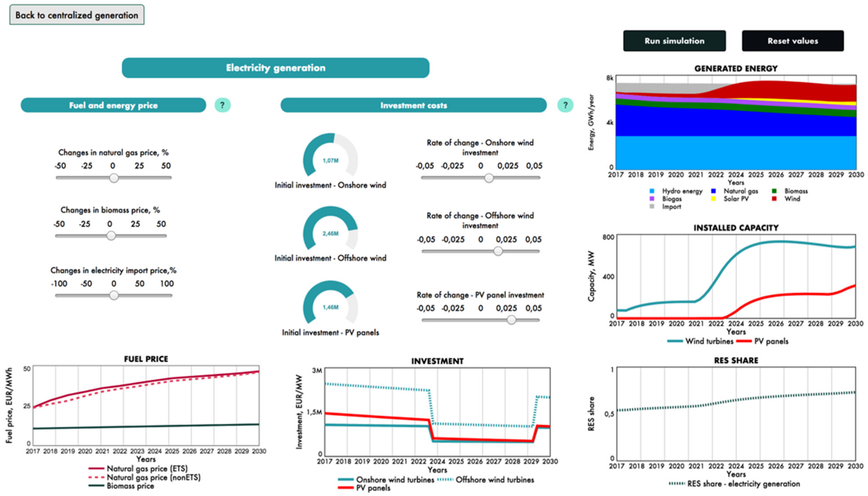Click the Offshore wind initial investment gauge
This screenshot has width=868, height=496.
point(330,233)
